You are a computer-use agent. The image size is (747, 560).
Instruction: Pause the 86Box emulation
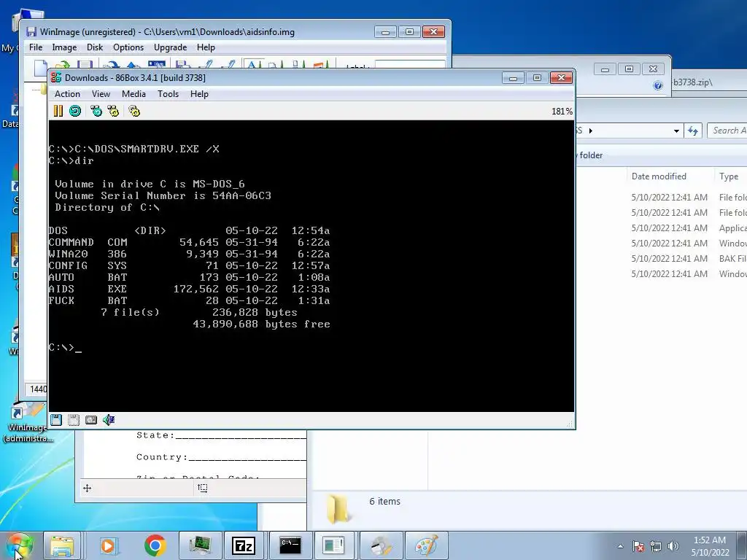[x=58, y=111]
